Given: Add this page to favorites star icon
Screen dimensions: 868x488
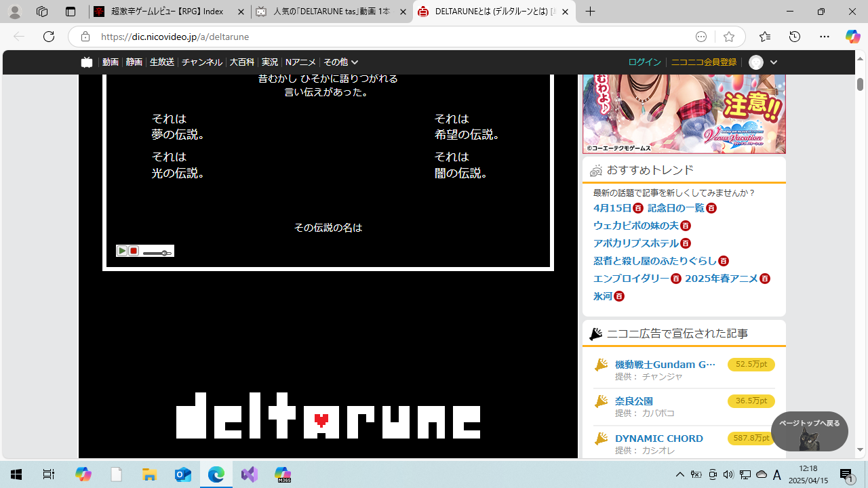Looking at the screenshot, I should 729,37.
